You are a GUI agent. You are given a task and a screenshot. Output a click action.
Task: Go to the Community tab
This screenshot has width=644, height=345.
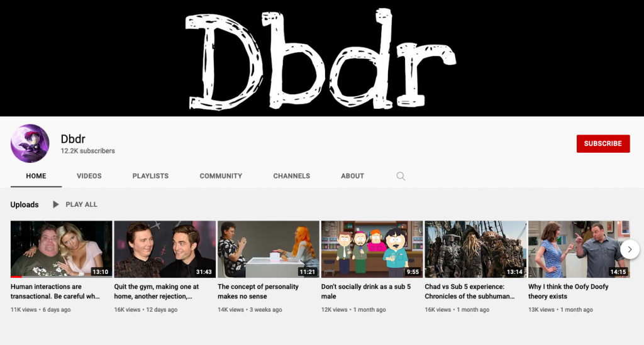[221, 176]
